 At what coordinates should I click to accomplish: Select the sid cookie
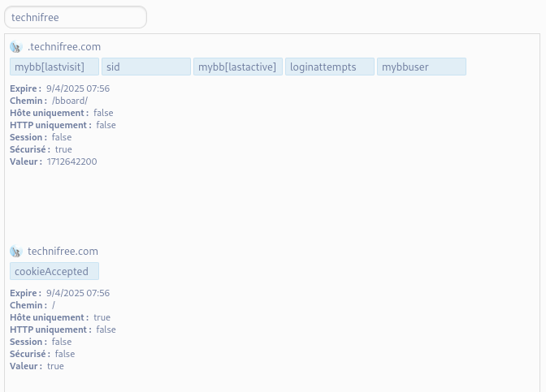tap(146, 67)
